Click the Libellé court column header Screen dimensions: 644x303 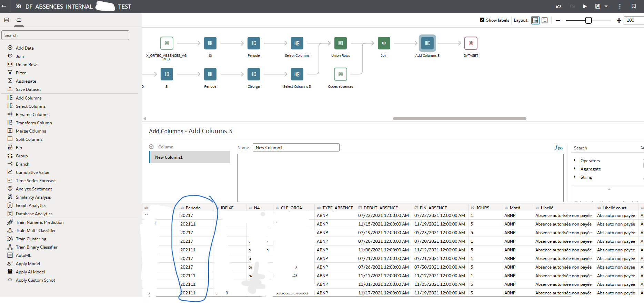point(616,208)
